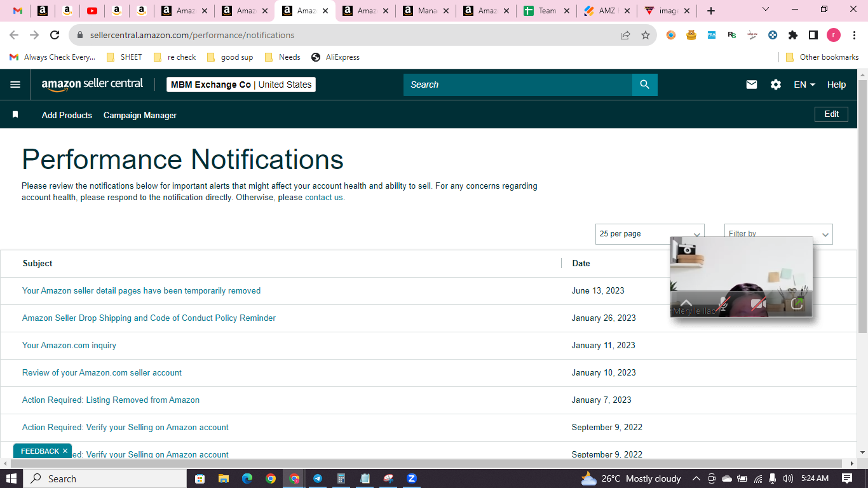Click the Windows taskbar Search box
The width and height of the screenshot is (868, 488).
click(105, 478)
